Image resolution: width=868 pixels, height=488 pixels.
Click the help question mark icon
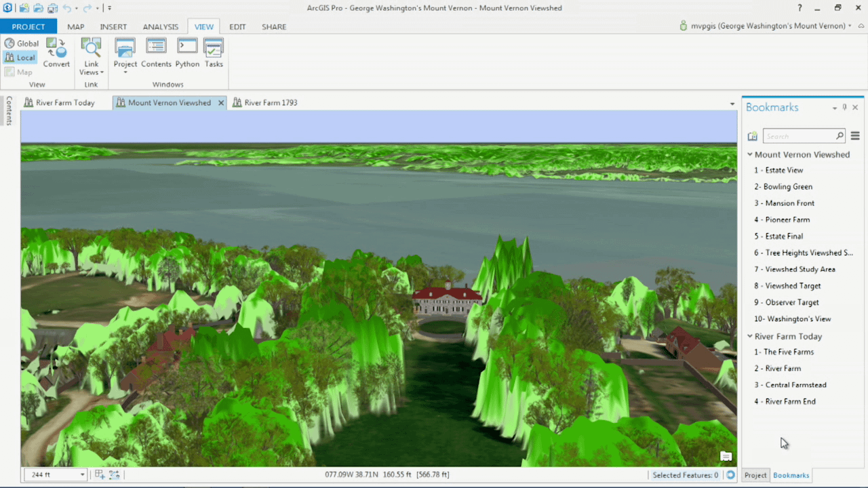pyautogui.click(x=800, y=8)
